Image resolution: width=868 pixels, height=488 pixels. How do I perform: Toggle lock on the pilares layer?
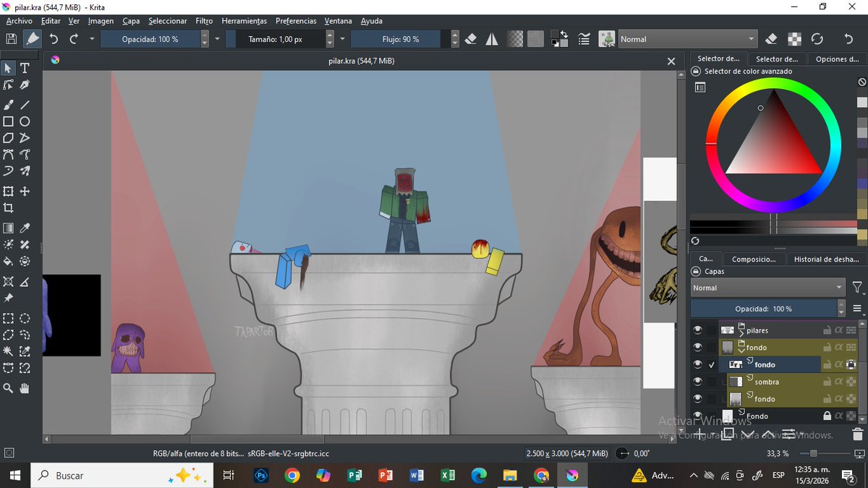[x=827, y=330]
